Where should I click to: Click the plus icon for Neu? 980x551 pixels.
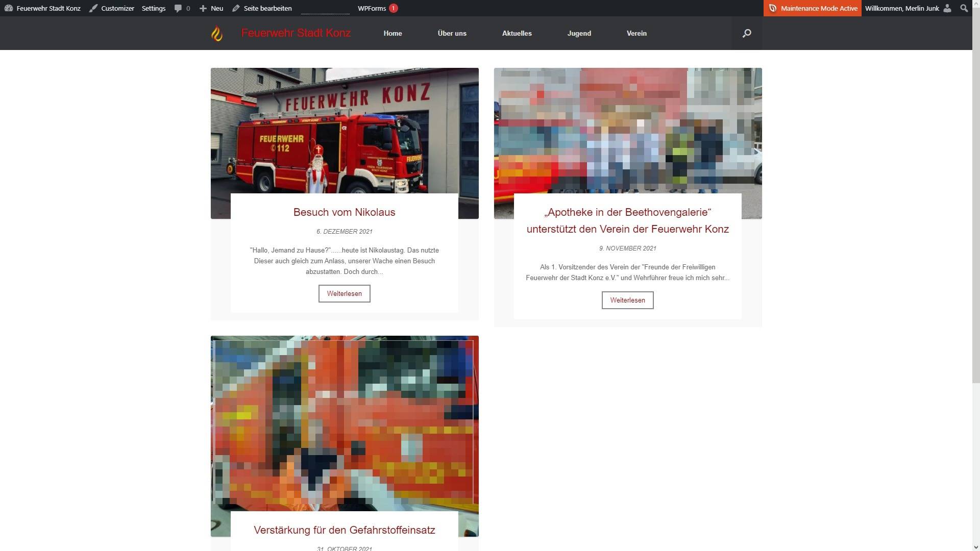click(203, 8)
